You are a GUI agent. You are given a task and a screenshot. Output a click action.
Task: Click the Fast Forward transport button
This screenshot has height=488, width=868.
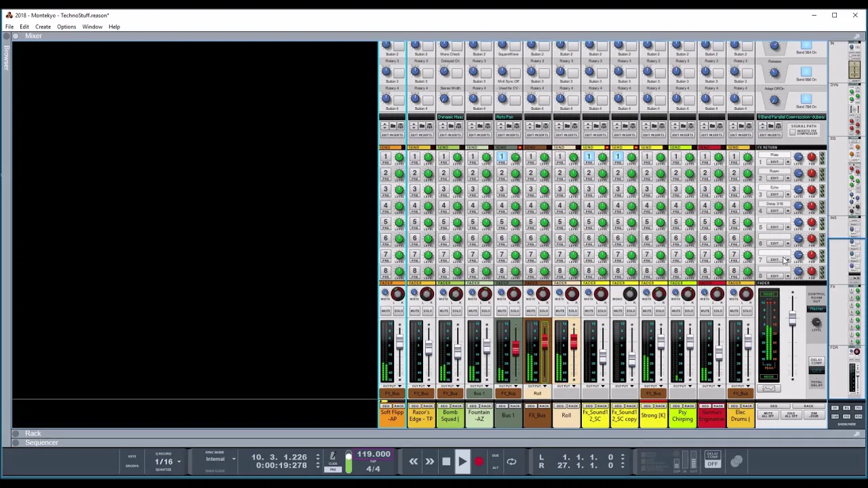[429, 462]
